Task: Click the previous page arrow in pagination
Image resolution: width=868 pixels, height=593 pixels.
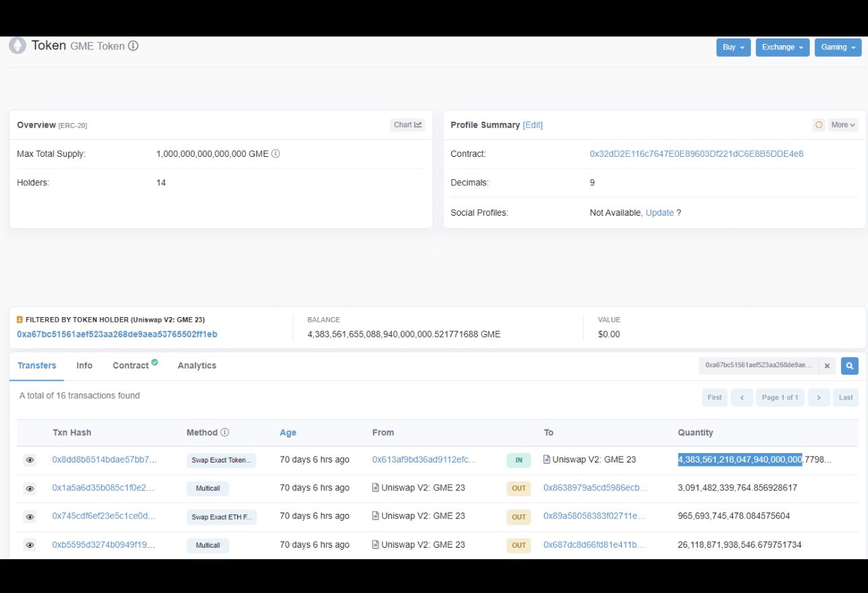Action: [742, 398]
